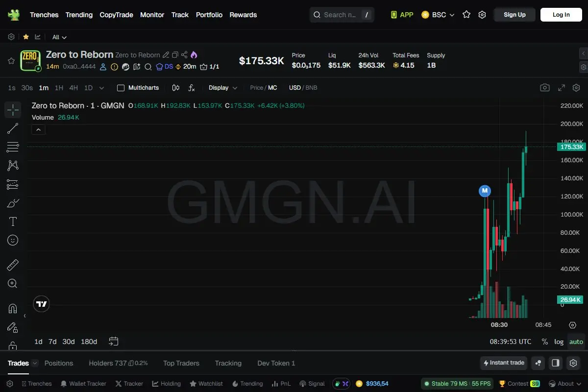588x392 pixels.
Task: Click the M marker on the chart
Action: tap(485, 191)
